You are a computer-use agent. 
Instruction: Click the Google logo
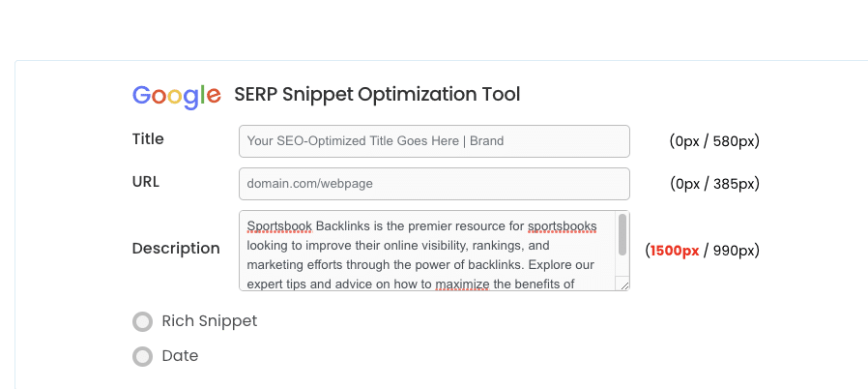177,95
